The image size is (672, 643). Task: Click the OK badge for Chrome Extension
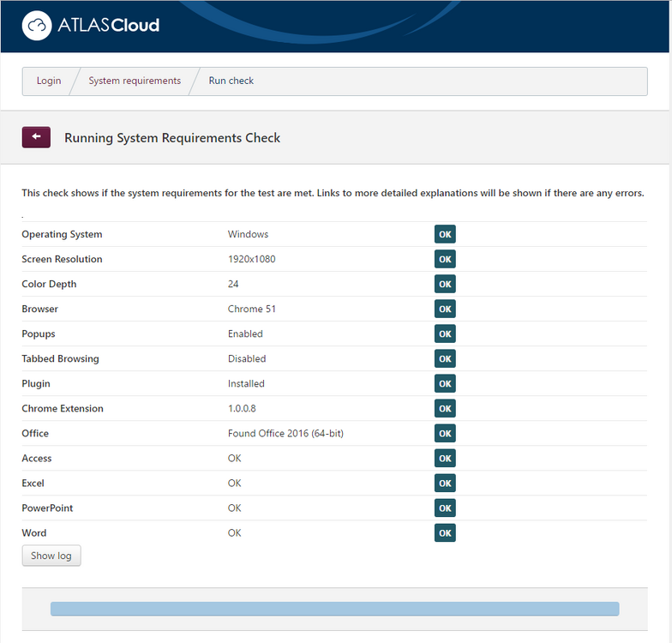pyautogui.click(x=445, y=408)
